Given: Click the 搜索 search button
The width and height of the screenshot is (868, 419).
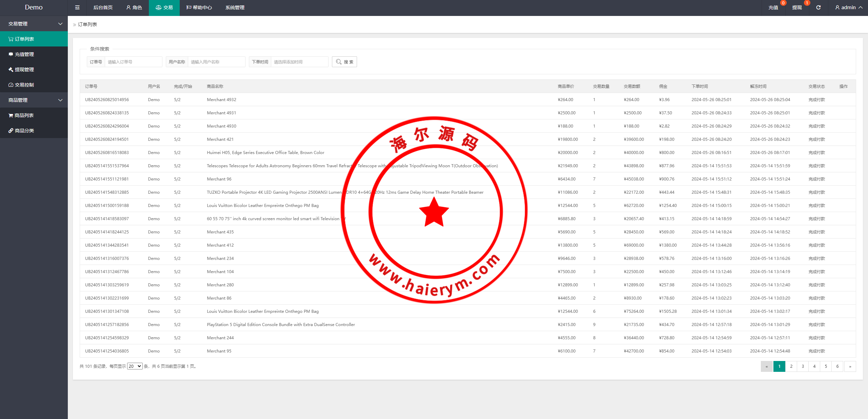Looking at the screenshot, I should (x=344, y=62).
